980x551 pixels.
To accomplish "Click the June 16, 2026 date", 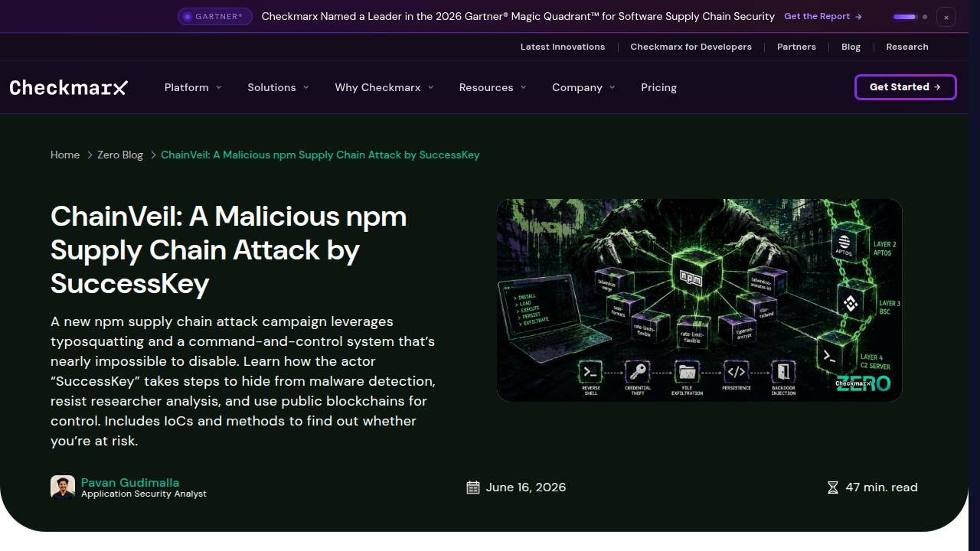I will [526, 487].
